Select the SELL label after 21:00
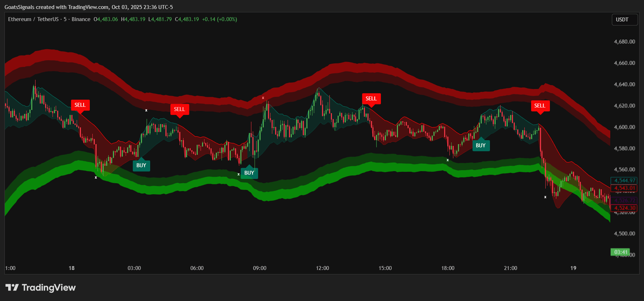644x301 pixels. 540,106
